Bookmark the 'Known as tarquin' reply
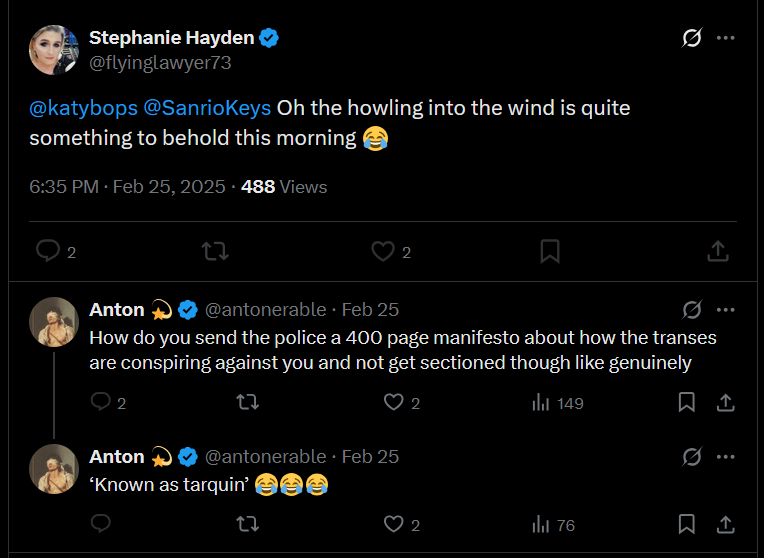Image resolution: width=764 pixels, height=558 pixels. (x=687, y=524)
